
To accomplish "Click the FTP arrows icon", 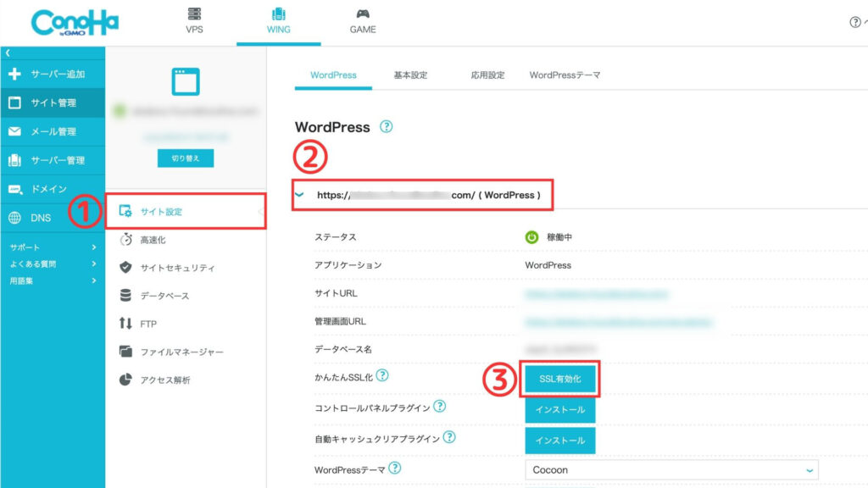I will click(125, 323).
